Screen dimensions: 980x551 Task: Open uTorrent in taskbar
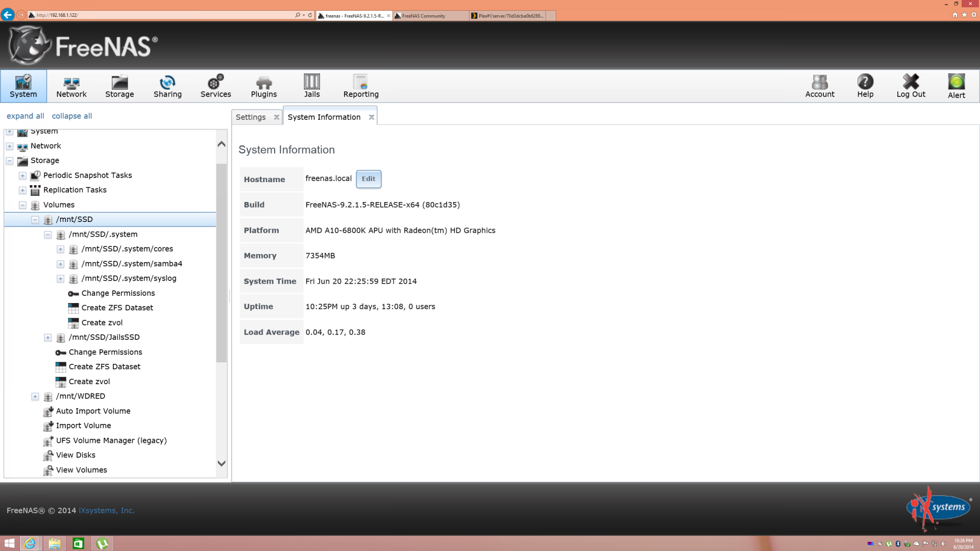tap(102, 543)
